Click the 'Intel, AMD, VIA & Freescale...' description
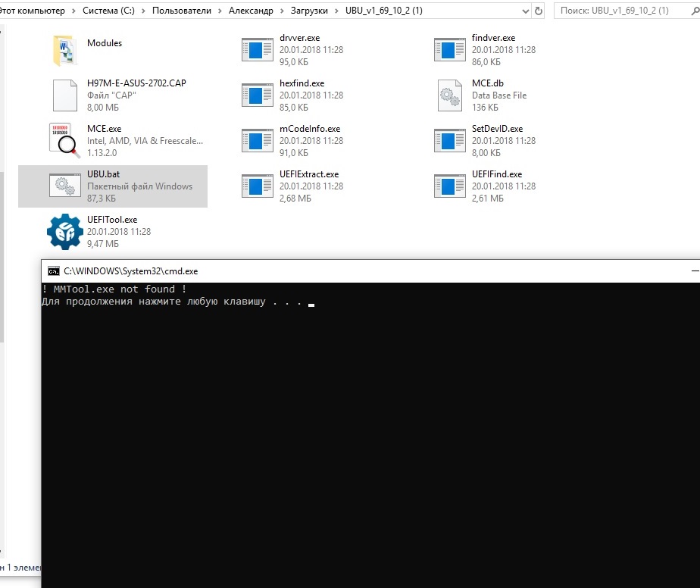Image resolution: width=700 pixels, height=588 pixels. [145, 141]
